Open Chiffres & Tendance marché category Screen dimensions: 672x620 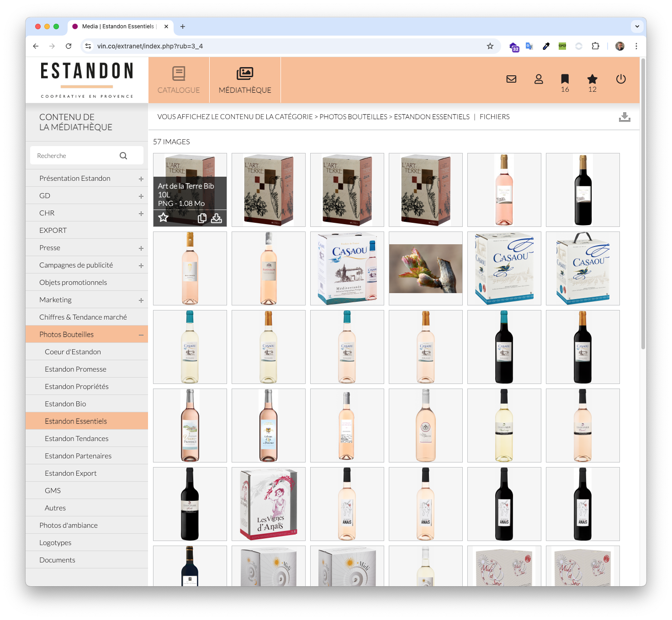[x=87, y=317]
